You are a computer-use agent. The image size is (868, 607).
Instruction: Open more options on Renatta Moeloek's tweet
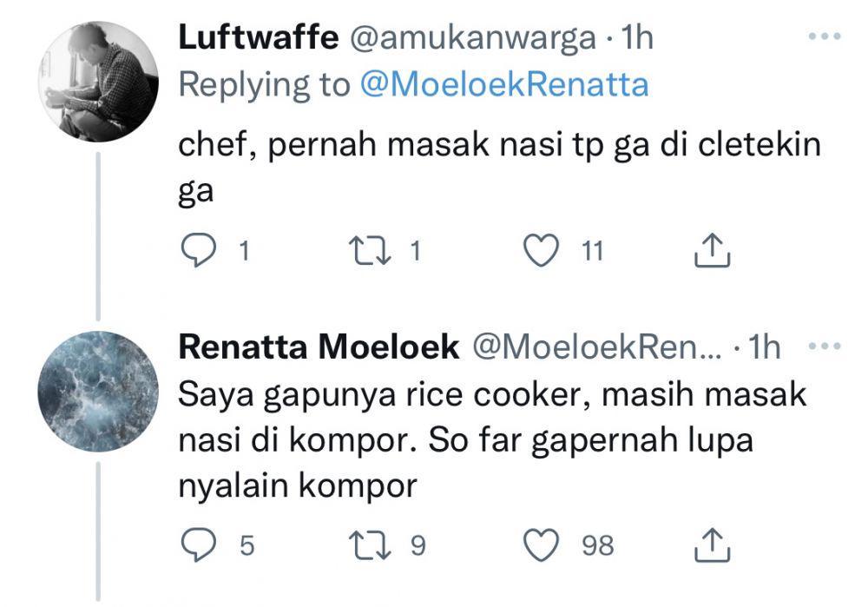[825, 346]
